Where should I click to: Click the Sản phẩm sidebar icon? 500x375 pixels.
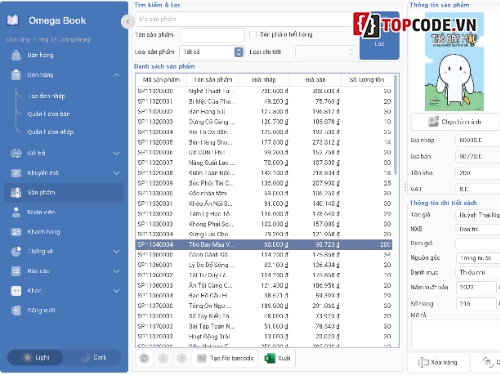tap(16, 192)
